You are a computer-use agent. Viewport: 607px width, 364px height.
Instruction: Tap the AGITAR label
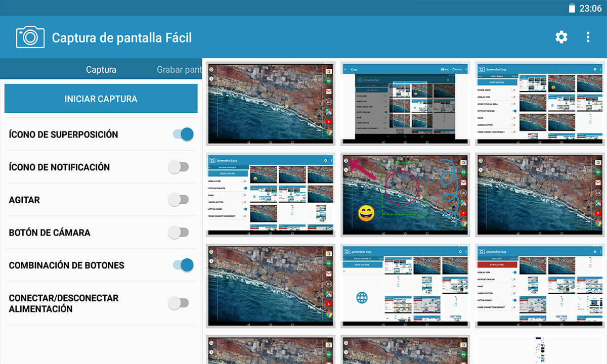(x=24, y=200)
